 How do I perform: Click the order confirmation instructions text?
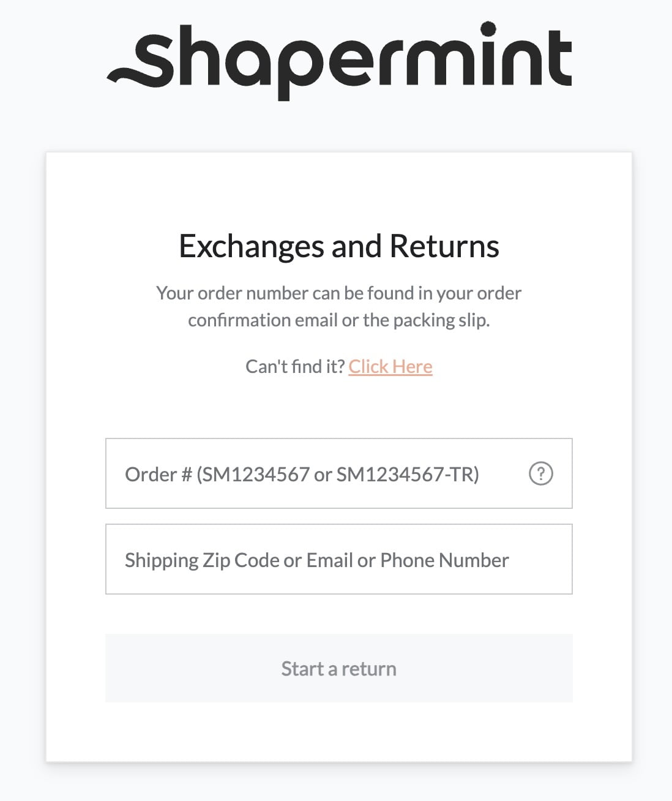point(338,306)
